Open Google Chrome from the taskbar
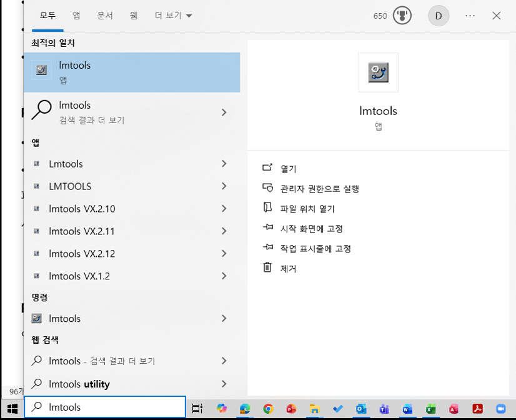The width and height of the screenshot is (516, 420). (x=268, y=409)
